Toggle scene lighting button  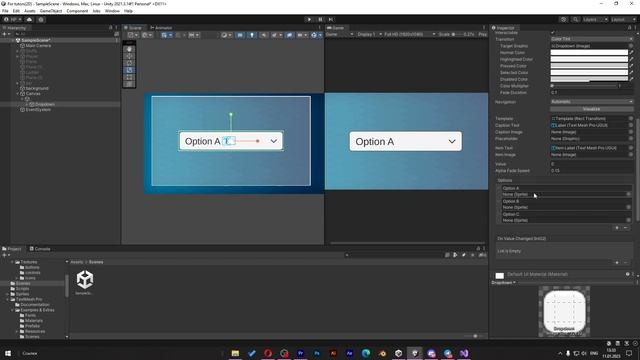coord(252,35)
